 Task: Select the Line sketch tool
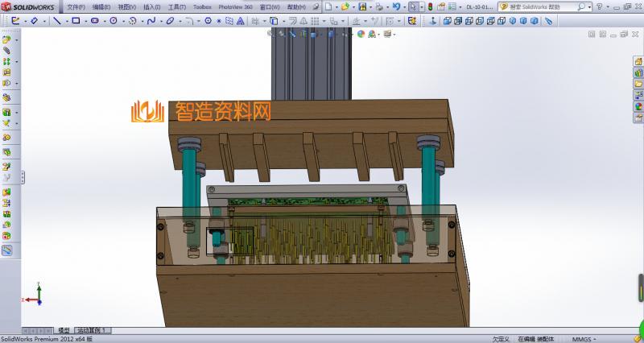pyautogui.click(x=56, y=20)
